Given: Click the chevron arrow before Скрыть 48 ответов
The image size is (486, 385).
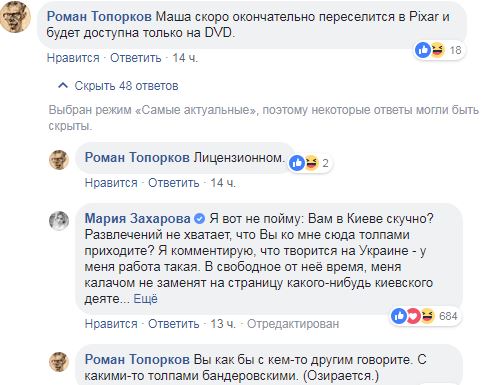Looking at the screenshot, I should pyautogui.click(x=63, y=86).
